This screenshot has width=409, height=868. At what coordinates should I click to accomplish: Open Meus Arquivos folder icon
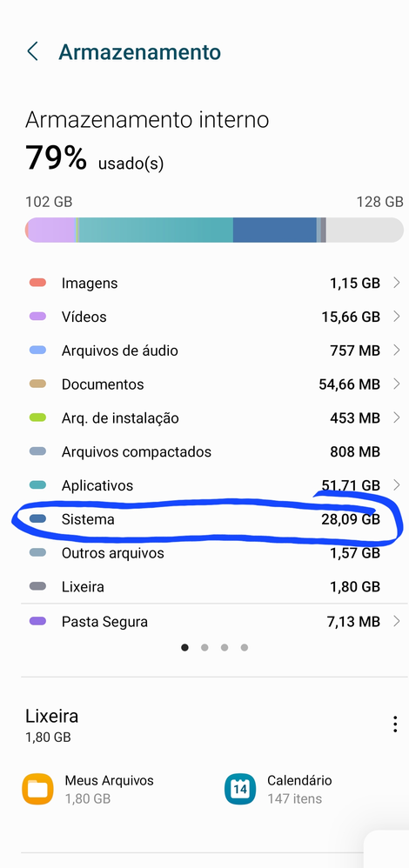coord(37,789)
